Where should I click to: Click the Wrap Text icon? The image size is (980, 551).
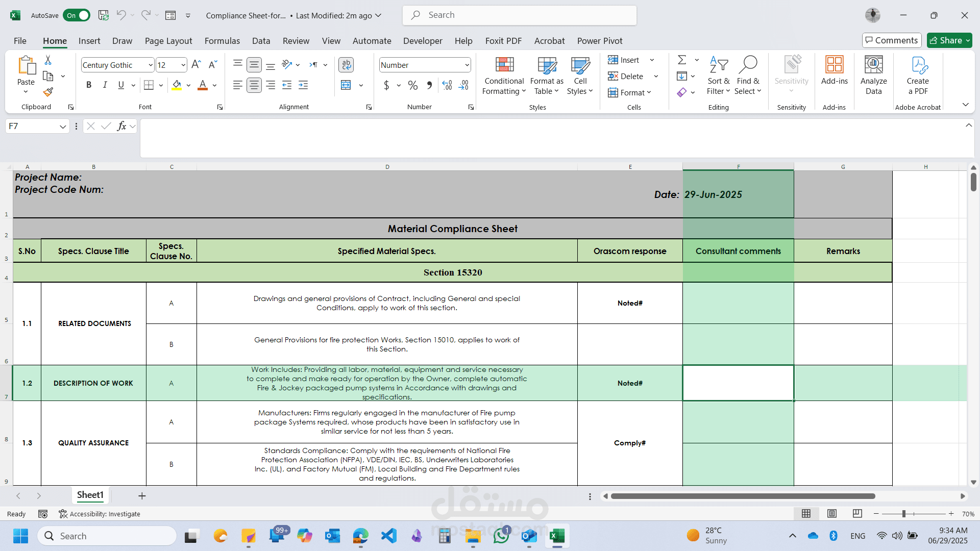346,65
